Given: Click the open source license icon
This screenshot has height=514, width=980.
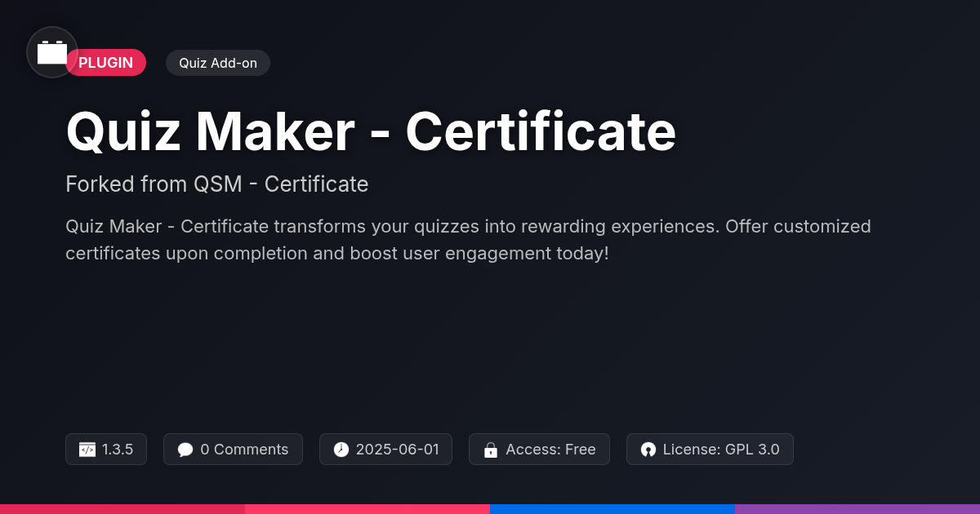Looking at the screenshot, I should click(x=648, y=450).
